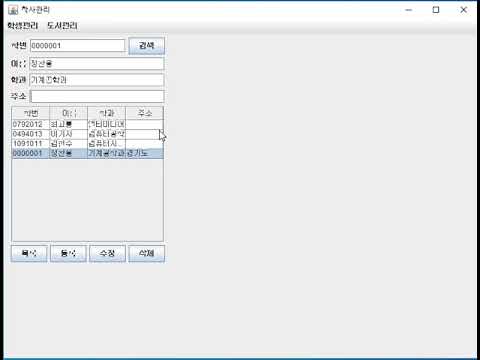Focus the 학번 field containing 0000001

pyautogui.click(x=77, y=46)
